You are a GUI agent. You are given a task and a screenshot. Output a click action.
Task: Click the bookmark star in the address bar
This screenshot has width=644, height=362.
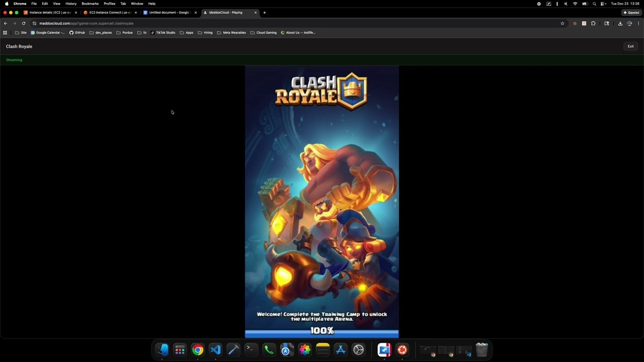click(562, 23)
